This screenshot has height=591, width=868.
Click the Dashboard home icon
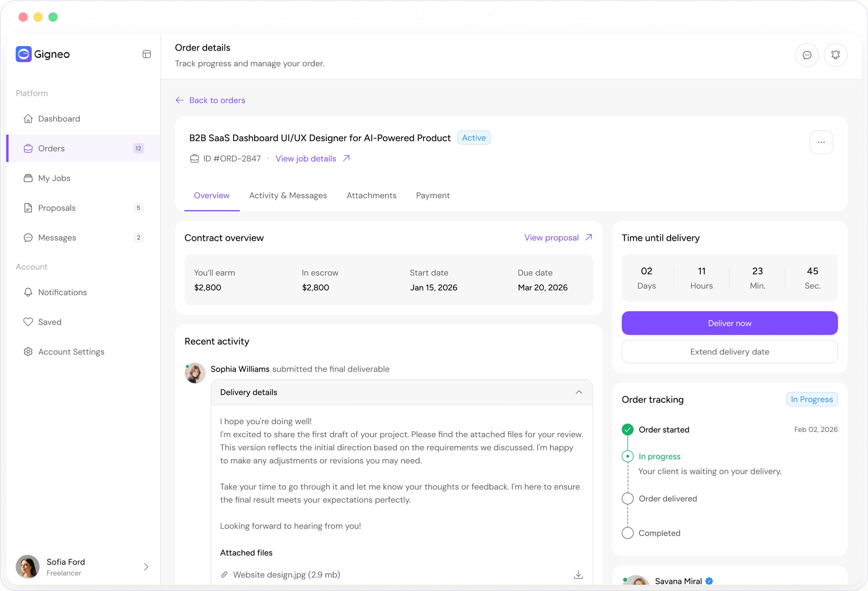28,118
